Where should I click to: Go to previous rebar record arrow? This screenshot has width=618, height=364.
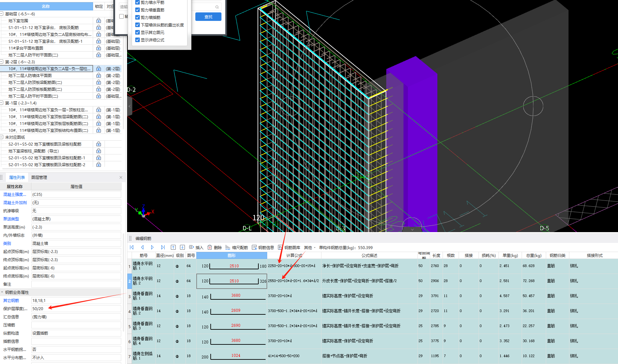(x=142, y=247)
